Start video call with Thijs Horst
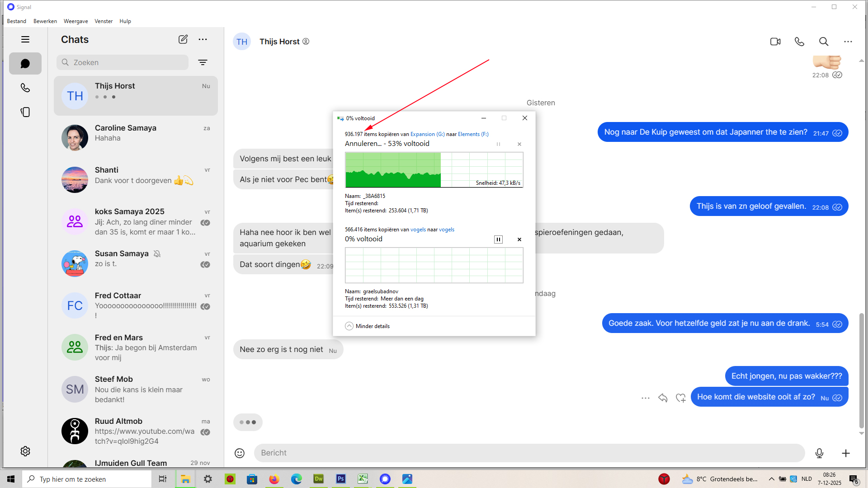Viewport: 868px width, 488px height. pyautogui.click(x=775, y=42)
